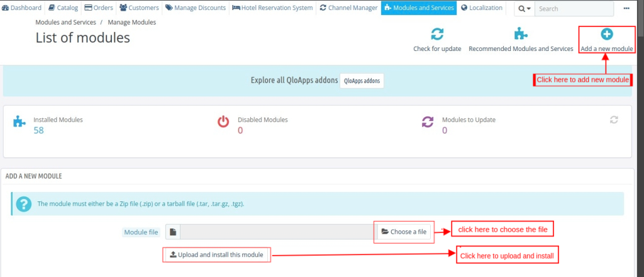
Task: Open Recommended Modules and Services puzzle icon
Action: (x=521, y=34)
